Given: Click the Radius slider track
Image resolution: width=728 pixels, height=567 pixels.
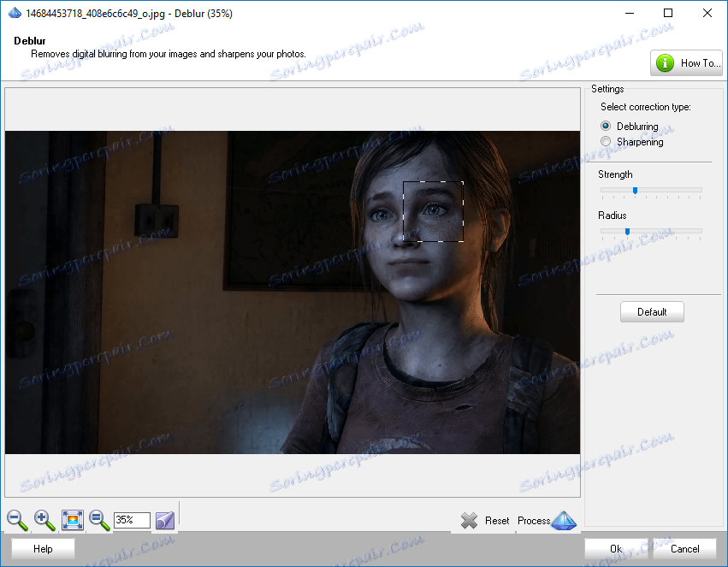Looking at the screenshot, I should pos(651,231).
